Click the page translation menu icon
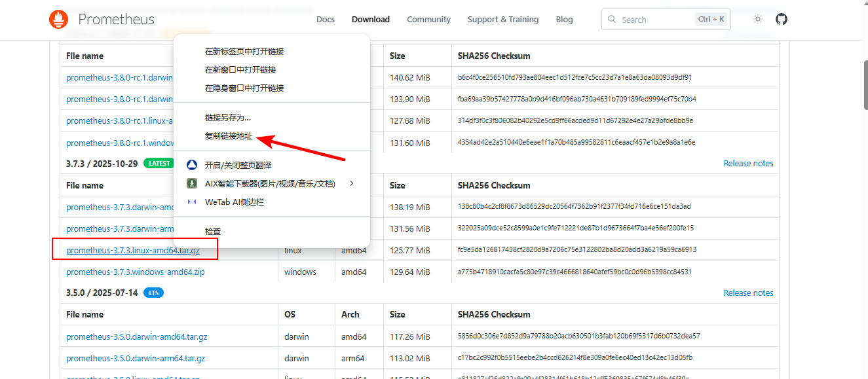 192,165
